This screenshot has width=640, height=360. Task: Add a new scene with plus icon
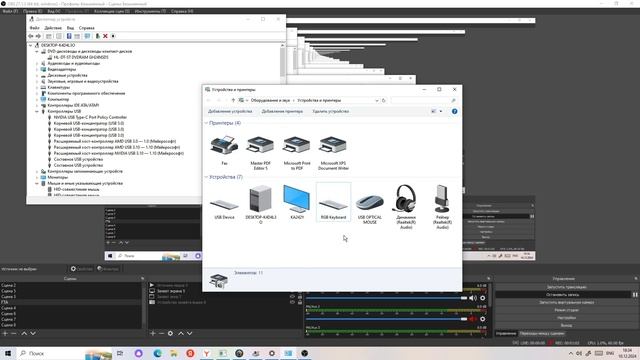pyautogui.click(x=5, y=333)
